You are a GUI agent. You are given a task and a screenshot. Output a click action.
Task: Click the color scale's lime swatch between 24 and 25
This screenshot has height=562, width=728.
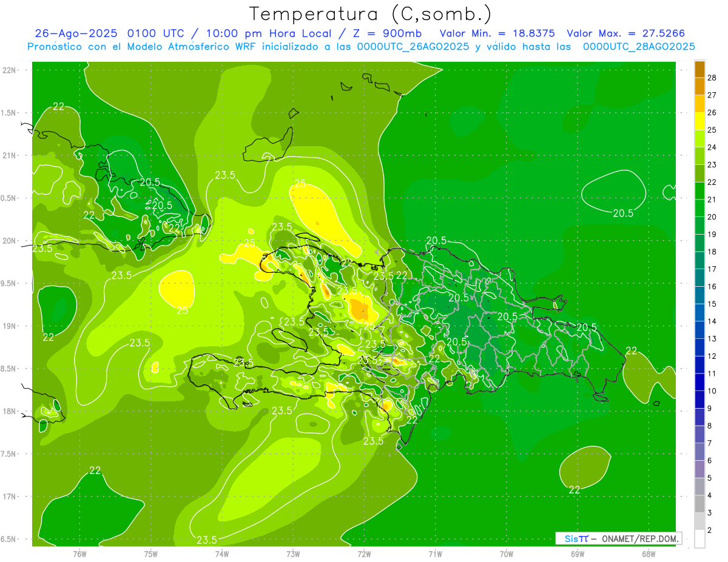[x=699, y=139]
